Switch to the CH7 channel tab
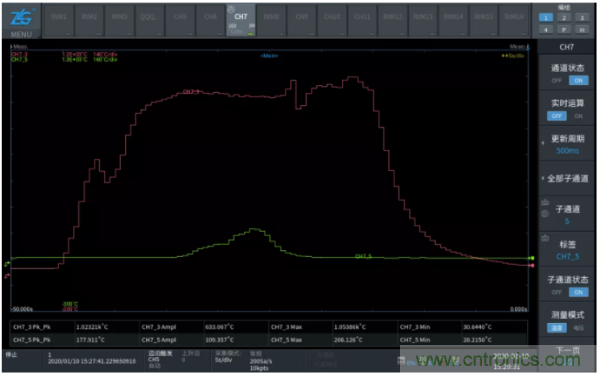600x375 pixels. (x=241, y=21)
